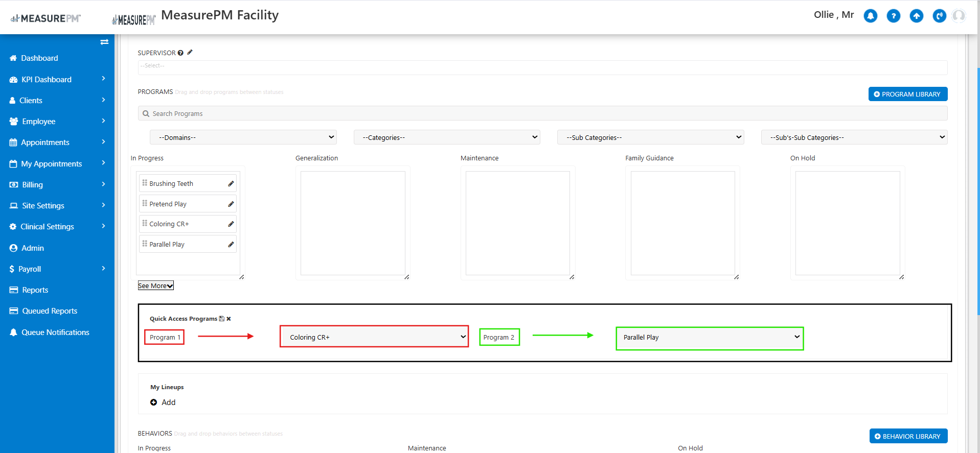The height and width of the screenshot is (453, 980).
Task: Click the Behavior Library button
Action: point(908,436)
